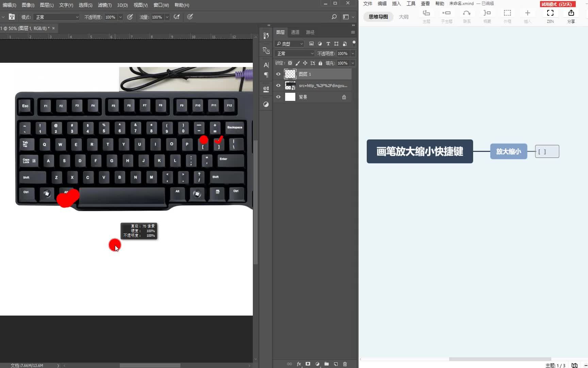Open the brush opacity dropdown in options bar
Screen dimensions: 588x368
click(120, 17)
